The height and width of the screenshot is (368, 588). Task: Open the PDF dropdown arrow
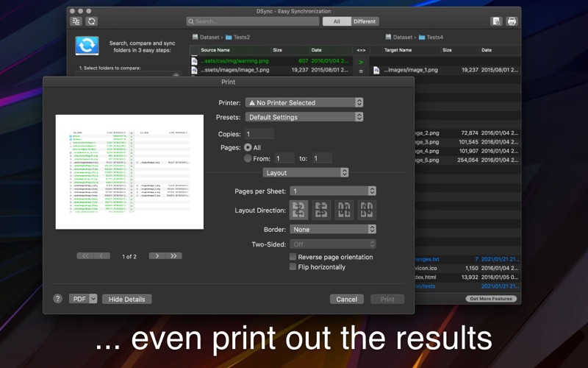click(93, 299)
